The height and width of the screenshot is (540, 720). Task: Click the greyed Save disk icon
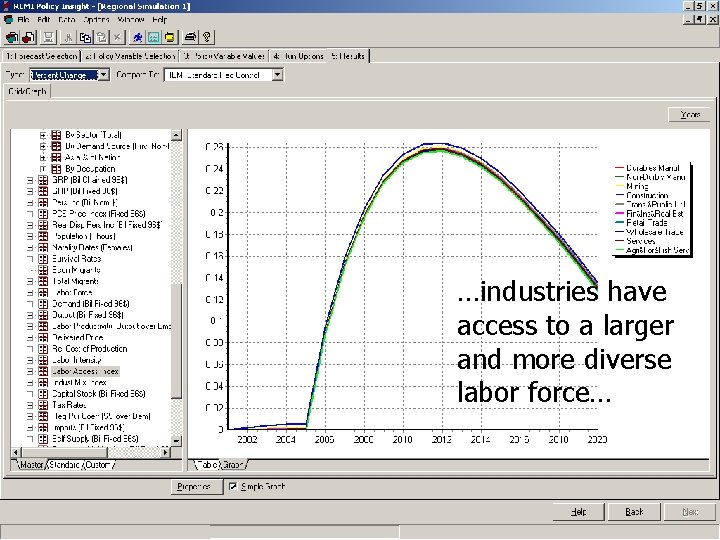(x=48, y=37)
